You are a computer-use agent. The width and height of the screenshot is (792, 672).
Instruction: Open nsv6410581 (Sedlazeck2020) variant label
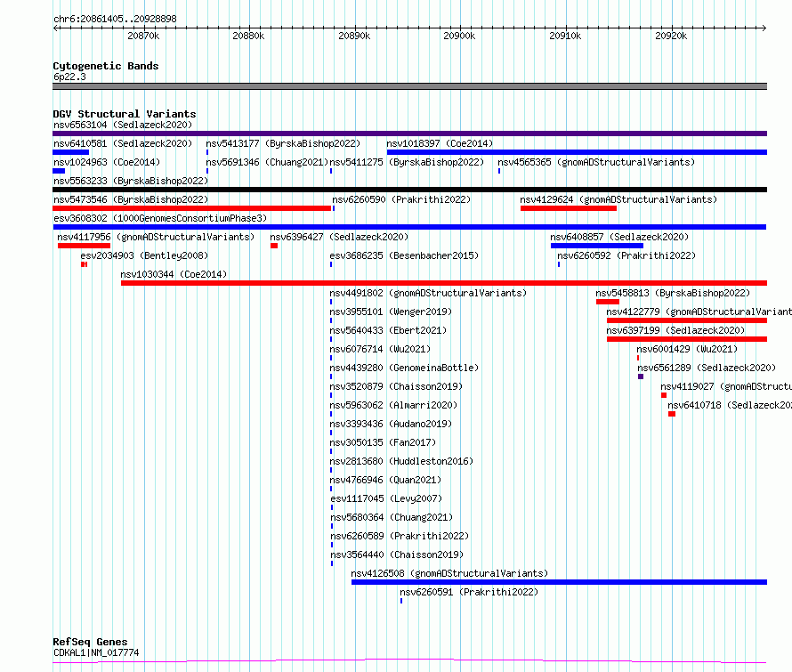pos(123,143)
